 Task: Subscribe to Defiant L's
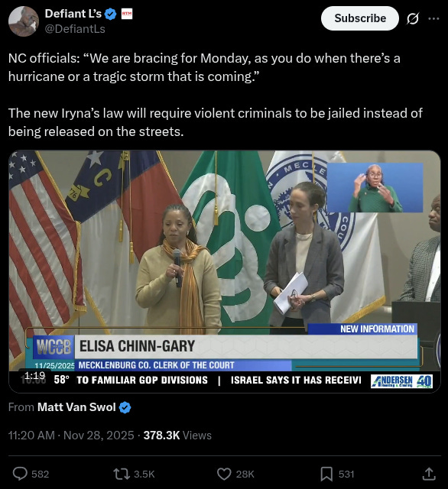pyautogui.click(x=360, y=18)
